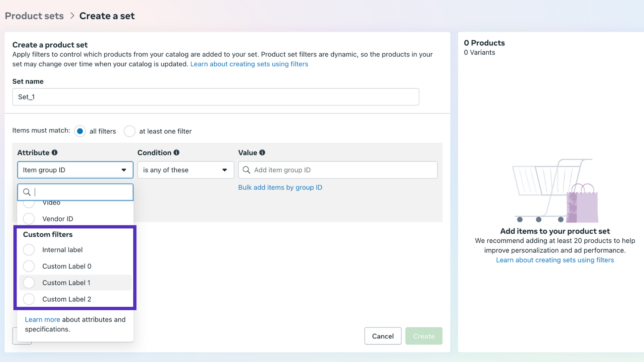
Task: Click the info icon next to Condition
Action: tap(177, 153)
